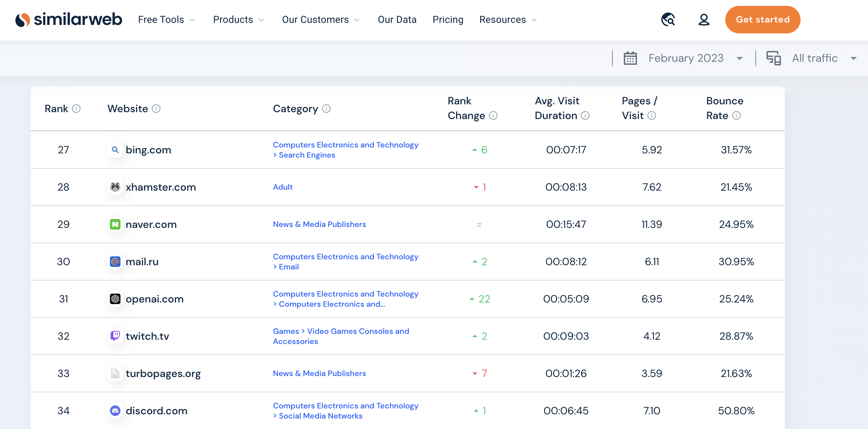Screen dimensions: 868x429
Task: Open the category link for openai.com
Action: point(345,299)
